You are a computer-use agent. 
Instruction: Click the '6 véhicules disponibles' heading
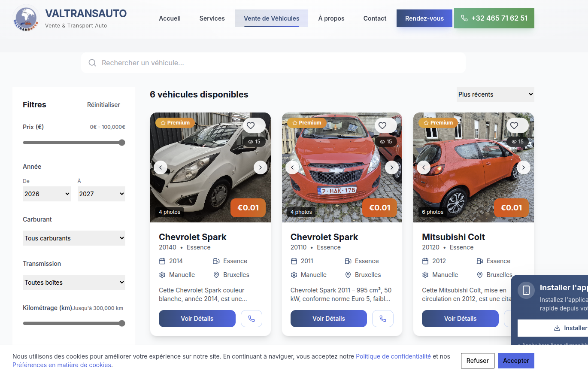(199, 94)
